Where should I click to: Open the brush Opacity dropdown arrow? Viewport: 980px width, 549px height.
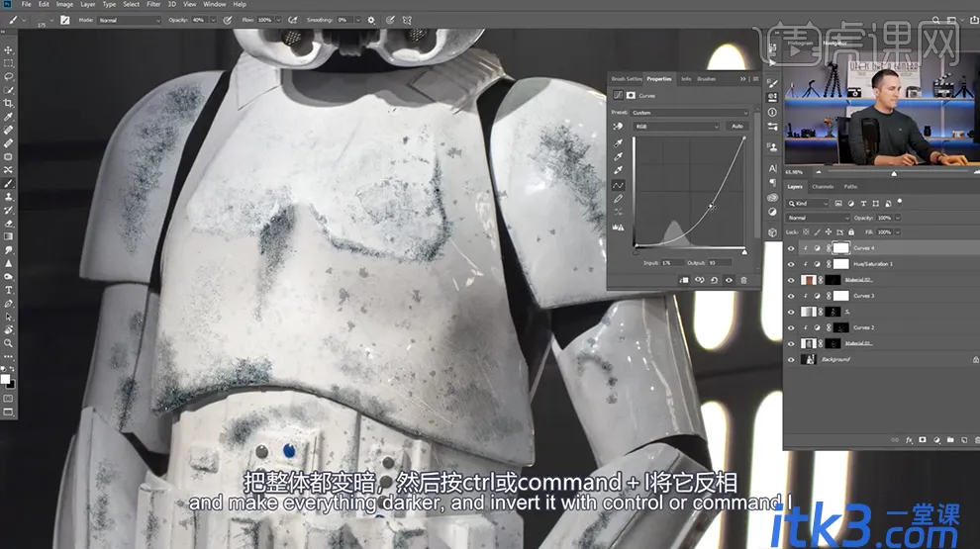click(213, 20)
